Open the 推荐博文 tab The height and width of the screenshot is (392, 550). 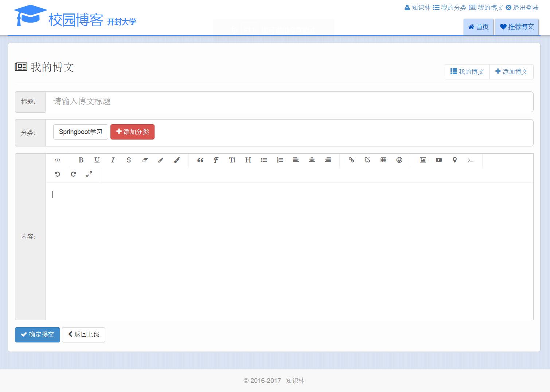(517, 27)
